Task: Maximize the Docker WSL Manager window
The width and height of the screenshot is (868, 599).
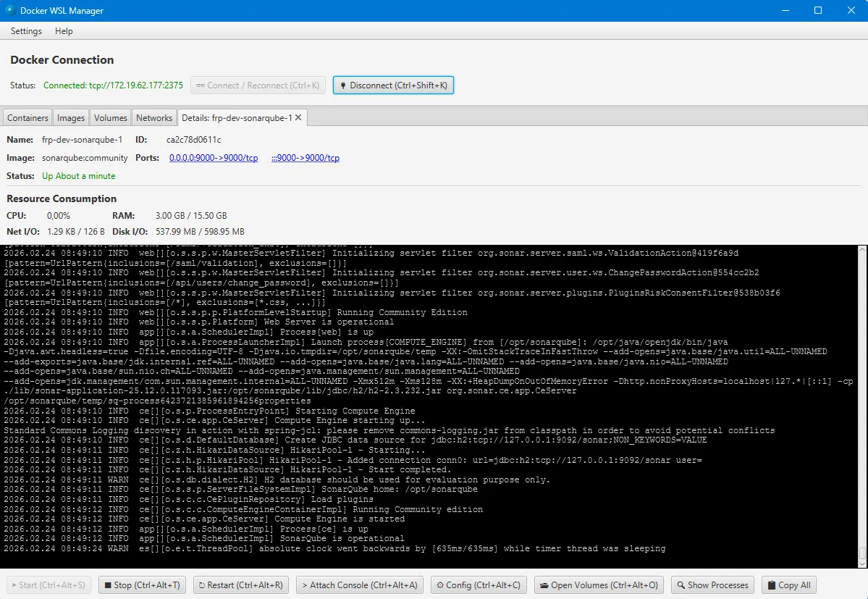Action: (818, 11)
